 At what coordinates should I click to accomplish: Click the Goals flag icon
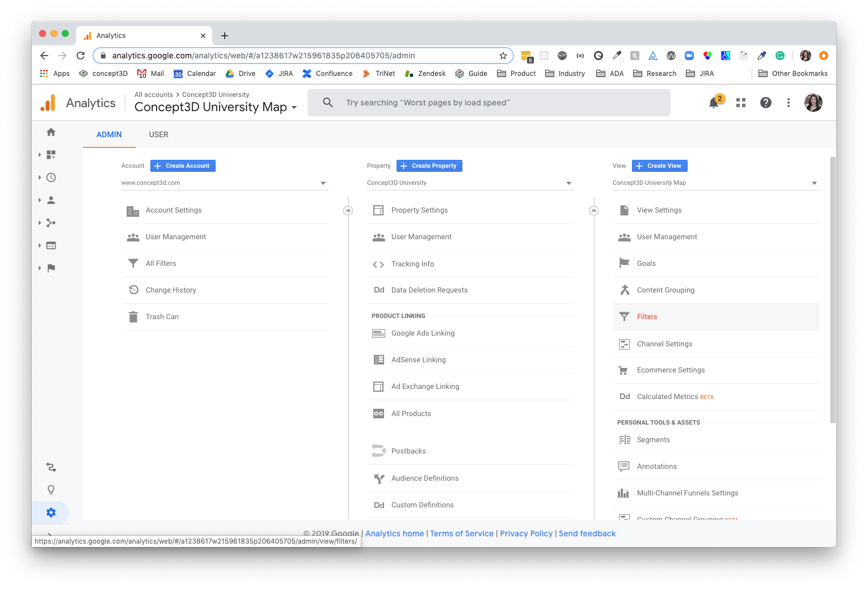(625, 263)
